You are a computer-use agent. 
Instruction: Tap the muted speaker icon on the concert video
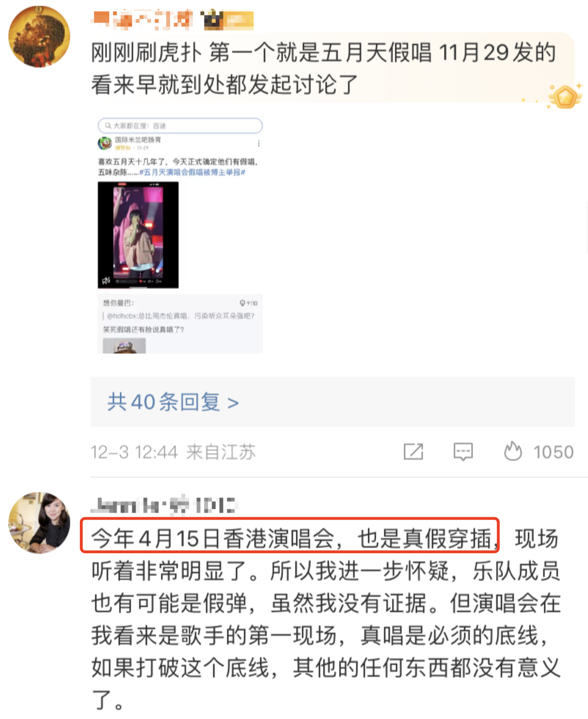(x=106, y=281)
